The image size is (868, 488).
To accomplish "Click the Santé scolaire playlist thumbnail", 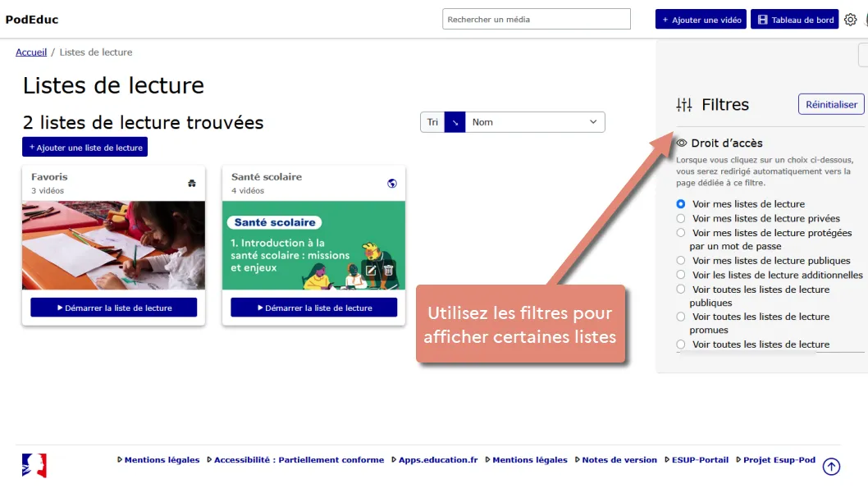I will coord(314,245).
